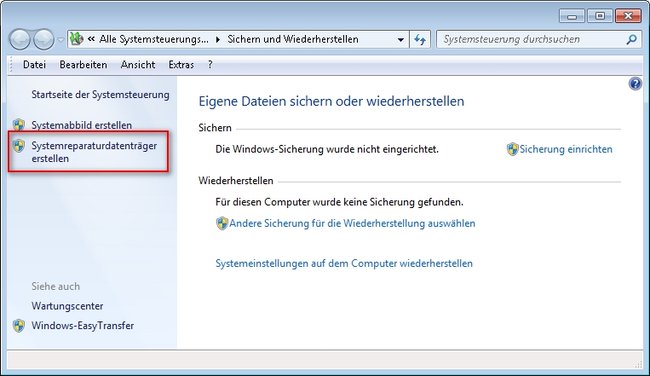
Task: Click 'Systemeinstellungen auf dem Computer wiederherstellen'
Action: coord(344,264)
